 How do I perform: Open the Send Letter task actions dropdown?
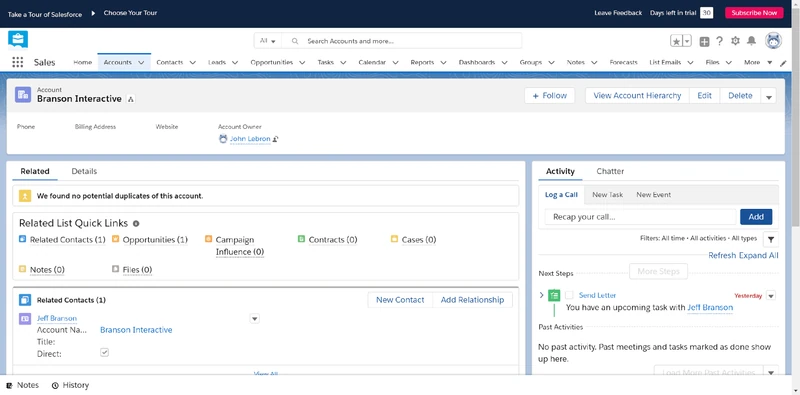click(770, 295)
